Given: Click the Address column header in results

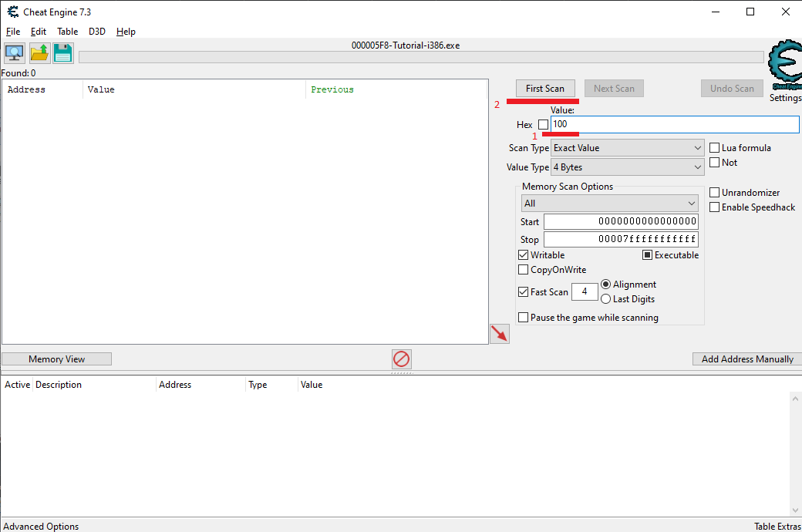Looking at the screenshot, I should click(x=42, y=89).
